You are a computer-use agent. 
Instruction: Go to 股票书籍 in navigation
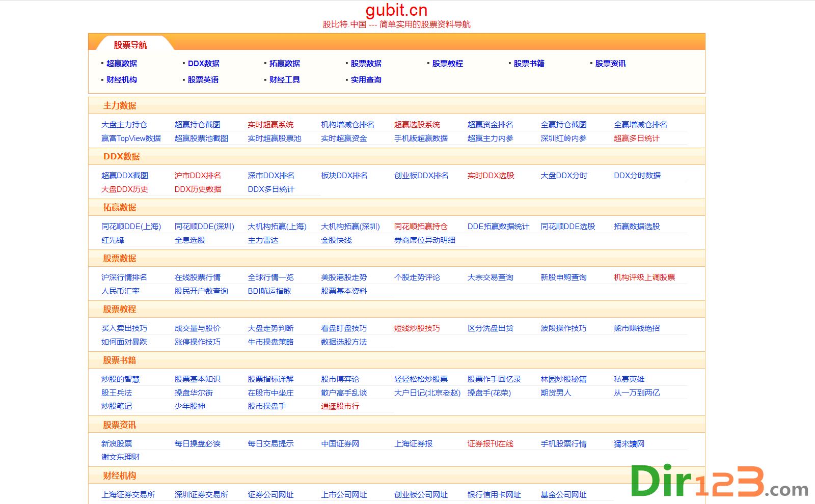[x=529, y=64]
